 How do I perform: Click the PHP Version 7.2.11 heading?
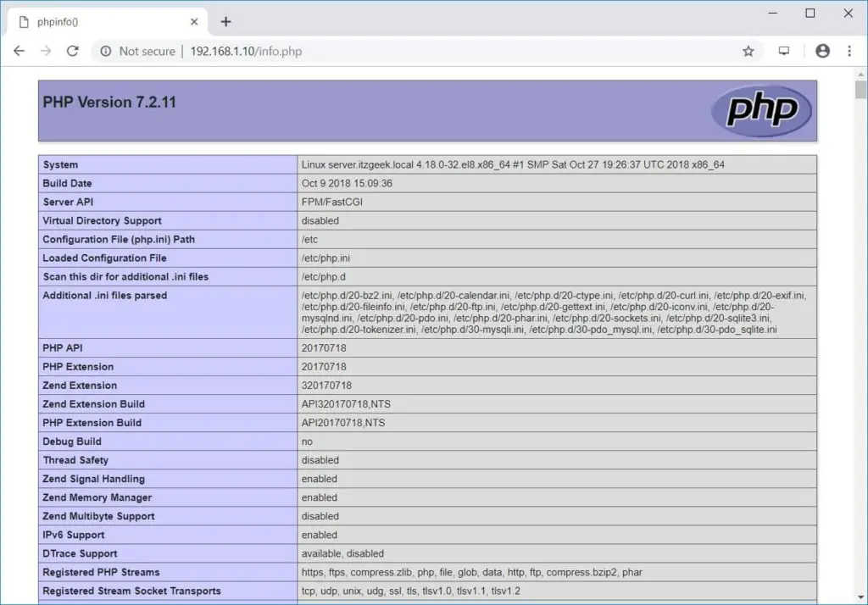tap(109, 102)
